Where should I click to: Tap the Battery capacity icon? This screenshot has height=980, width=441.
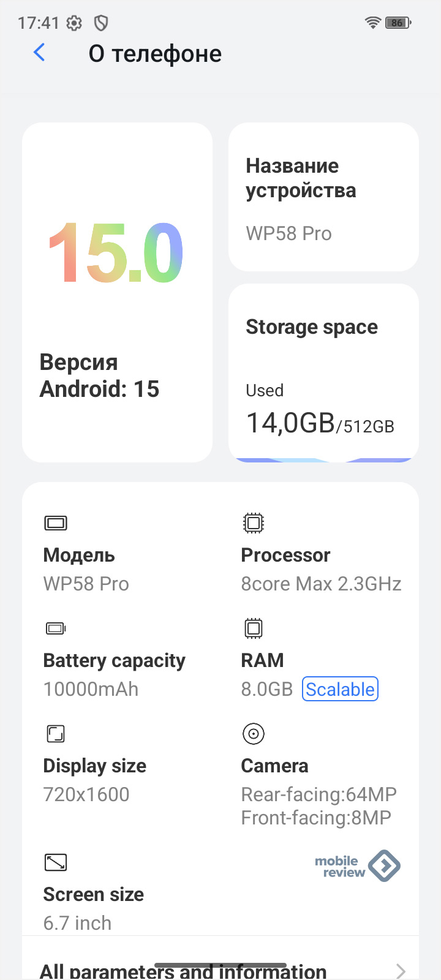point(56,628)
